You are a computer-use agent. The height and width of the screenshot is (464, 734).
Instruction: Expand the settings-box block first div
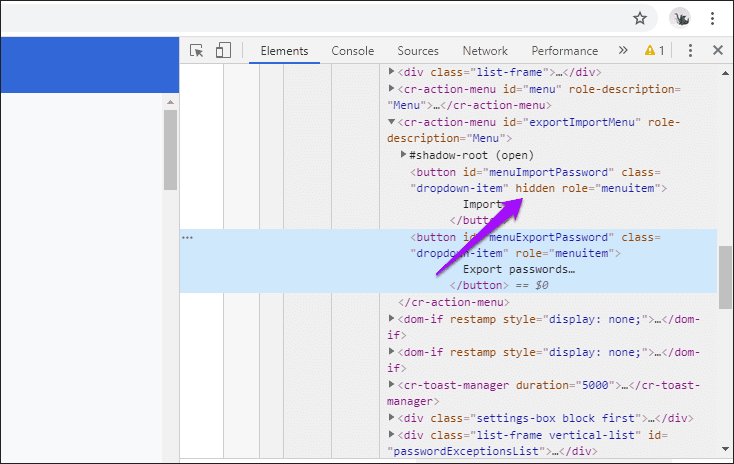coord(391,417)
